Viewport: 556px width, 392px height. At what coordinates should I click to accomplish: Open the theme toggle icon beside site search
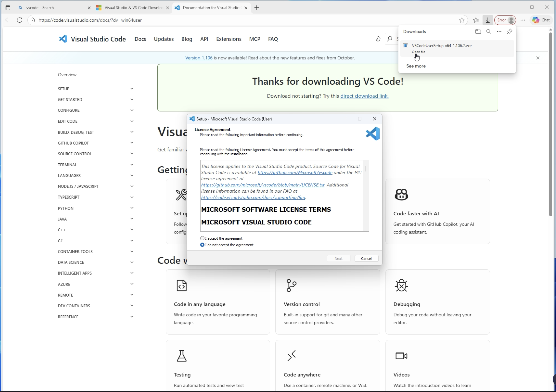tap(378, 39)
